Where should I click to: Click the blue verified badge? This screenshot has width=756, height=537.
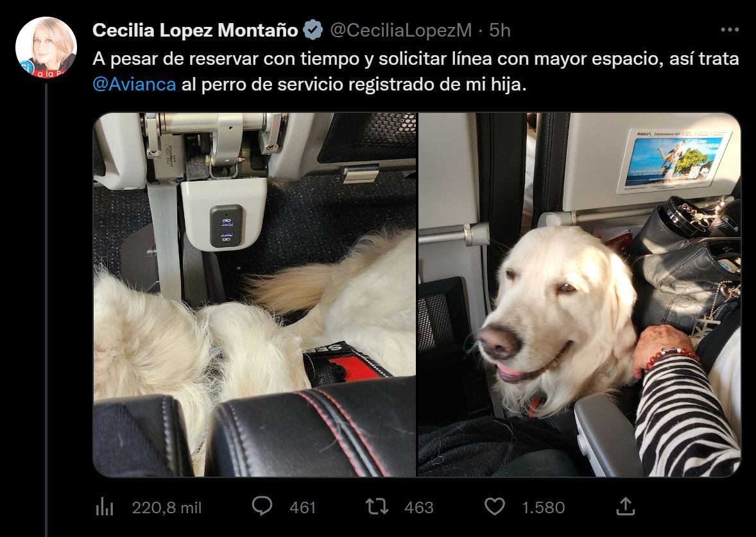pos(313,30)
